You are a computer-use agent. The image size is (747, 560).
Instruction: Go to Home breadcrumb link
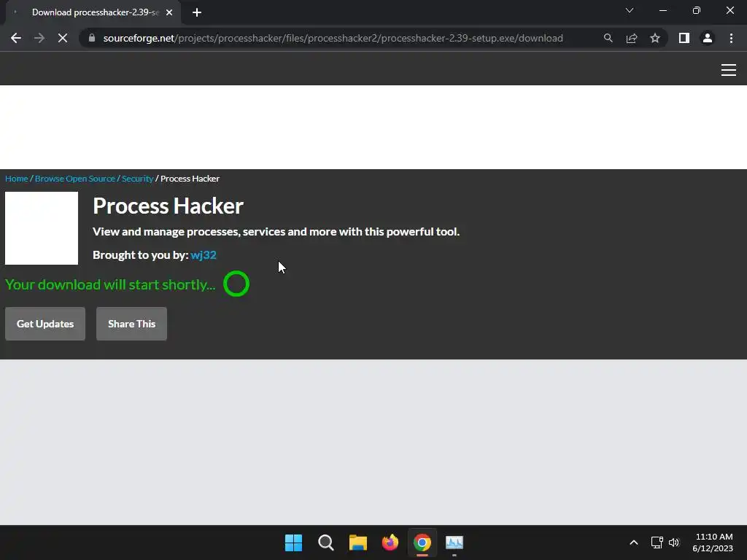(17, 179)
